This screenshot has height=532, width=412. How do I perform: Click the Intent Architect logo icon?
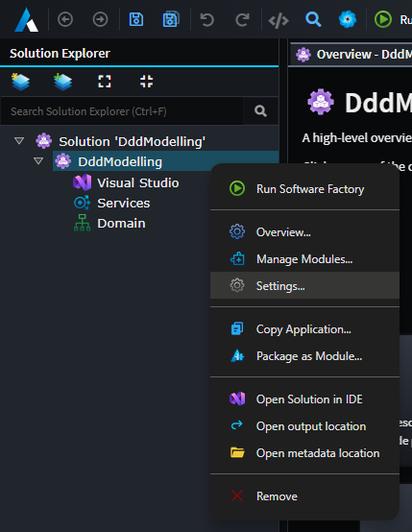click(27, 19)
